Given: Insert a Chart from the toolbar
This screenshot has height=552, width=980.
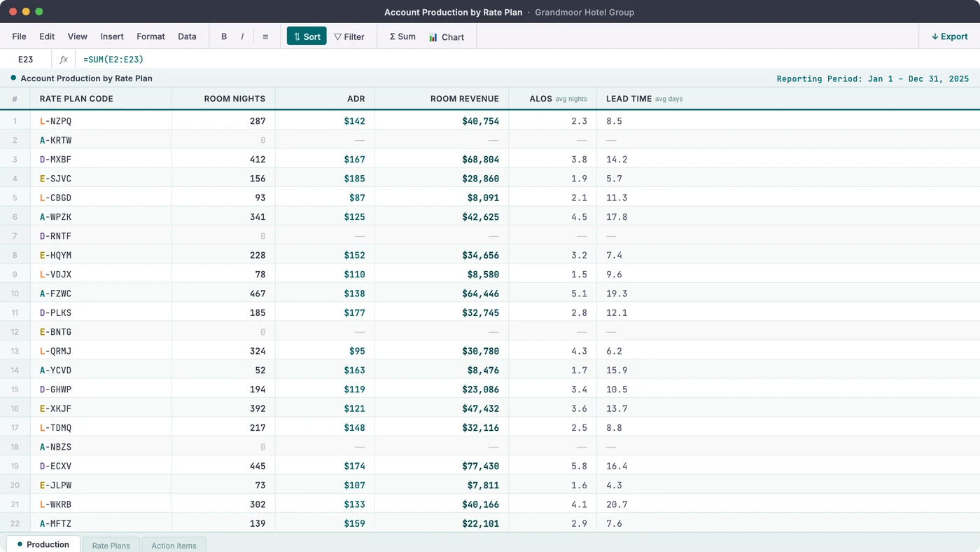Looking at the screenshot, I should coord(447,36).
